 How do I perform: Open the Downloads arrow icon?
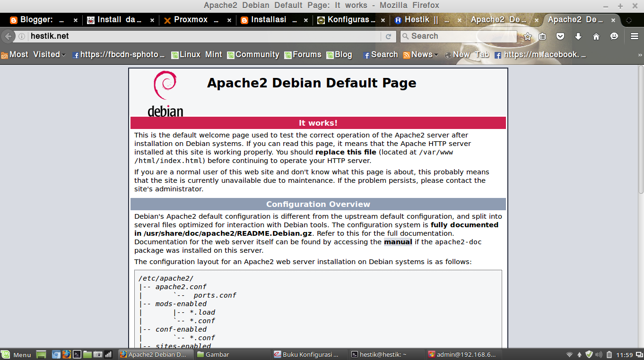coord(578,36)
